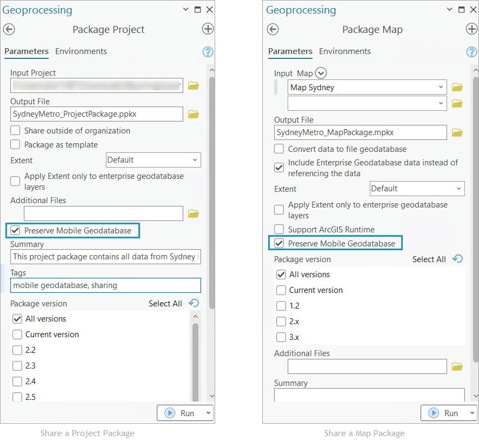Check Support ArcGIS Runtime option
The width and height of the screenshot is (479, 448).
tap(279, 229)
